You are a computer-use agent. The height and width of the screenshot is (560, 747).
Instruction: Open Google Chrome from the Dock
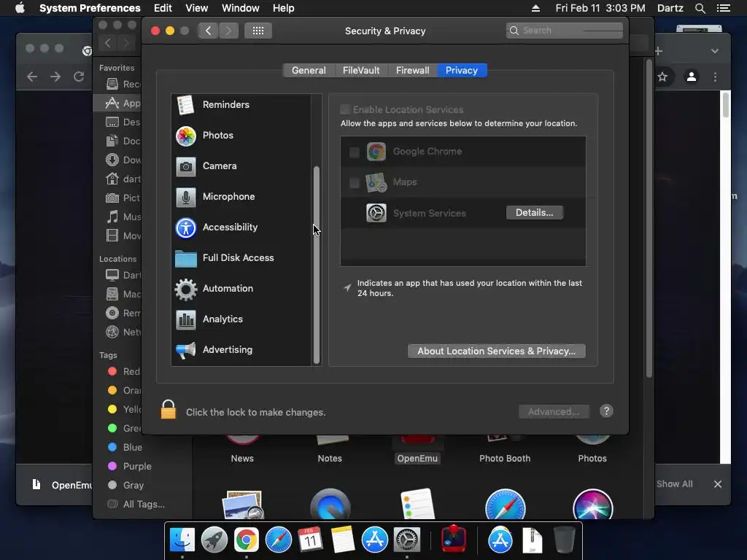coord(246,540)
